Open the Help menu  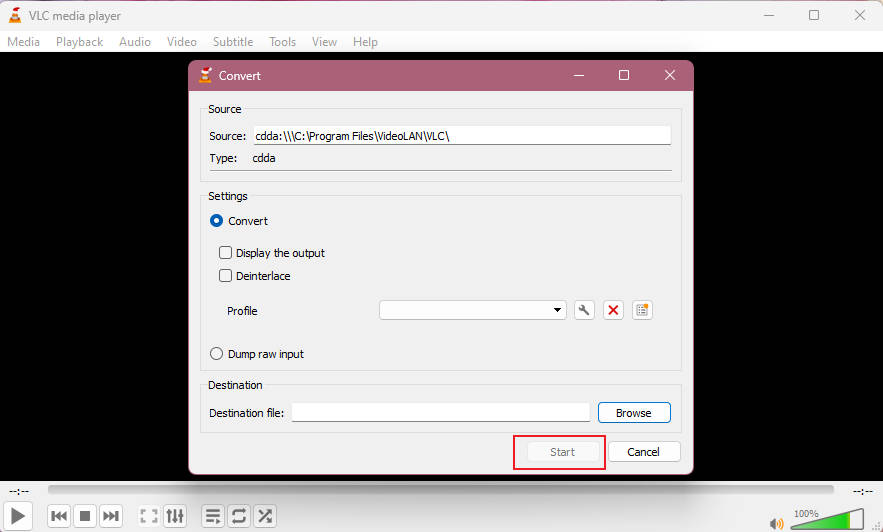[365, 42]
